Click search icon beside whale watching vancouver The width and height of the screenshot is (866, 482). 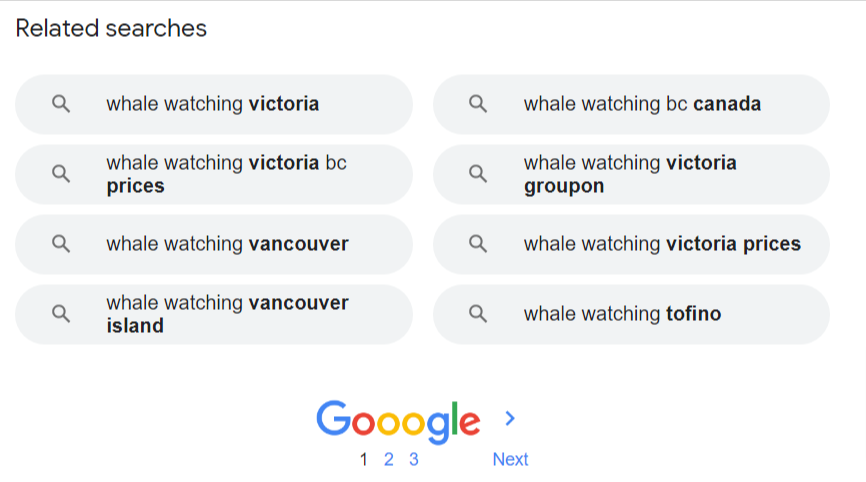(x=61, y=244)
